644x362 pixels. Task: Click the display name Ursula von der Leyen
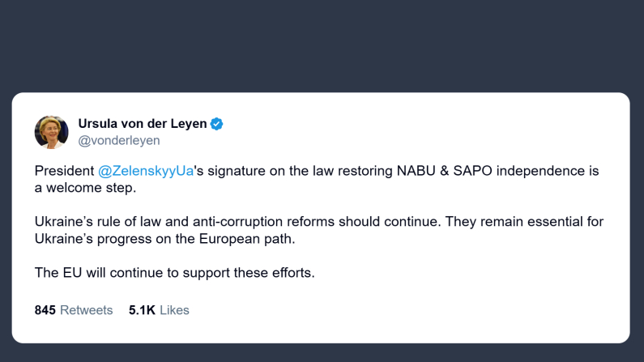tap(142, 124)
